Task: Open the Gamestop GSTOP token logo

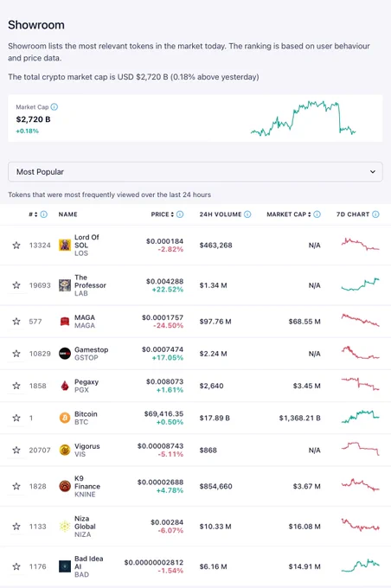Action: 65,354
